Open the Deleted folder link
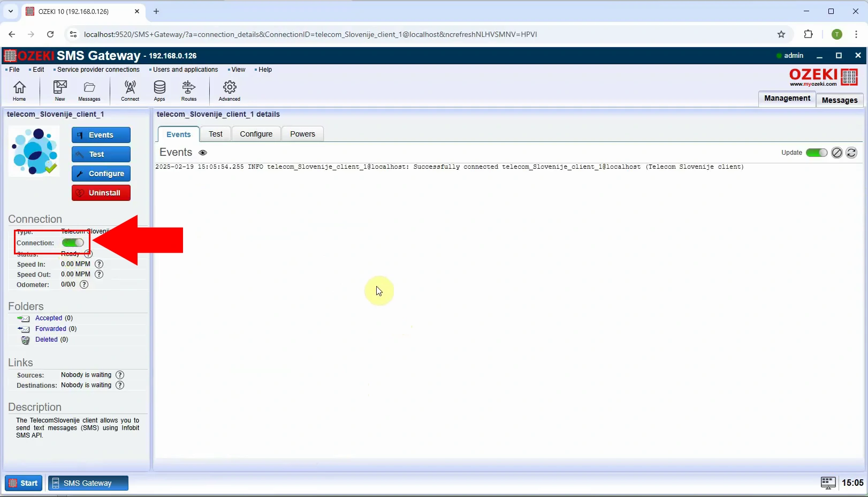Screen dimensions: 868x497 point(47,340)
